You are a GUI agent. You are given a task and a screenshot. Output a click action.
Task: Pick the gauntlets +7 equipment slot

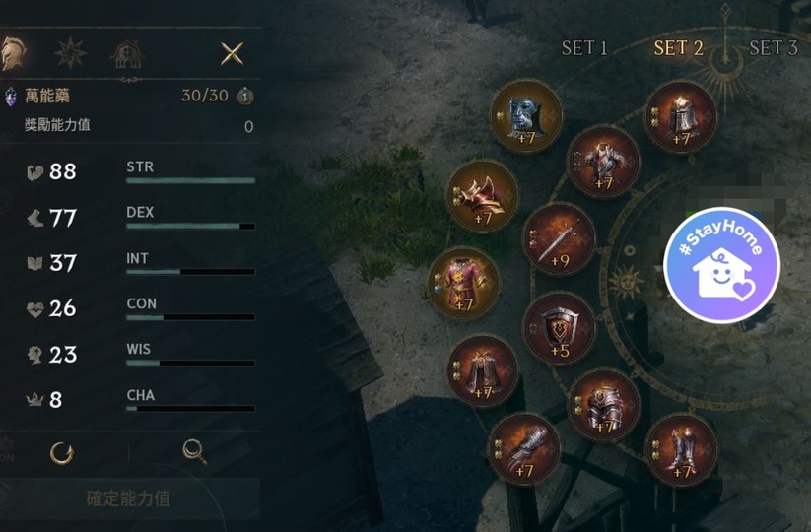point(524,450)
